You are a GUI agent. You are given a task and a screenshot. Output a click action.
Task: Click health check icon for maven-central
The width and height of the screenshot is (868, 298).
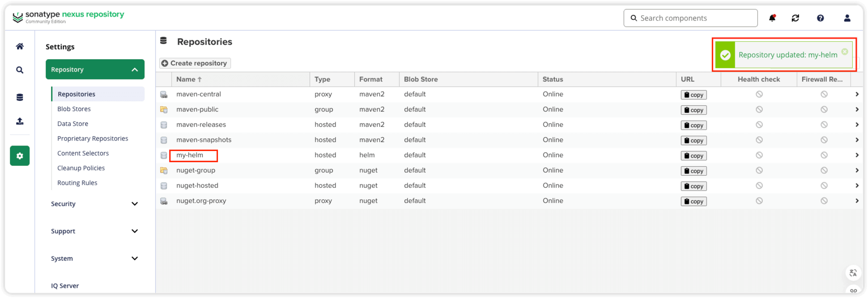point(759,94)
